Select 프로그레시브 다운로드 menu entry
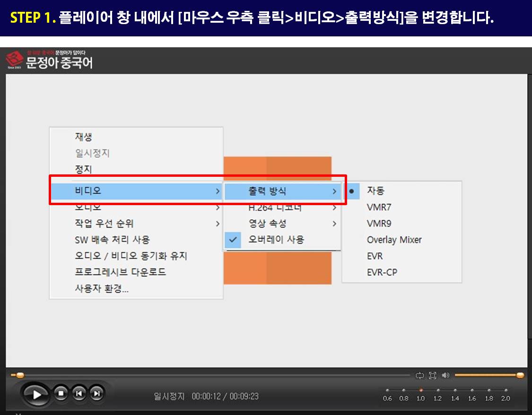Screen dimensions: 532x415 (120, 272)
